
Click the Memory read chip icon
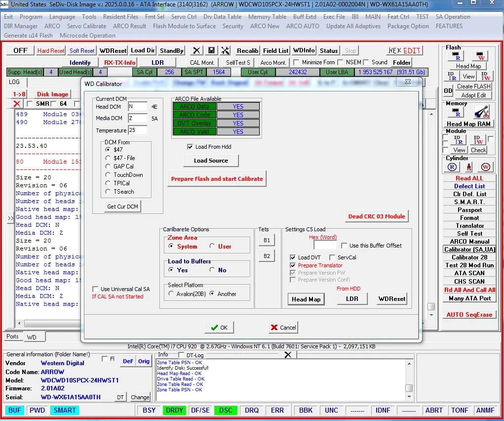pos(456,112)
